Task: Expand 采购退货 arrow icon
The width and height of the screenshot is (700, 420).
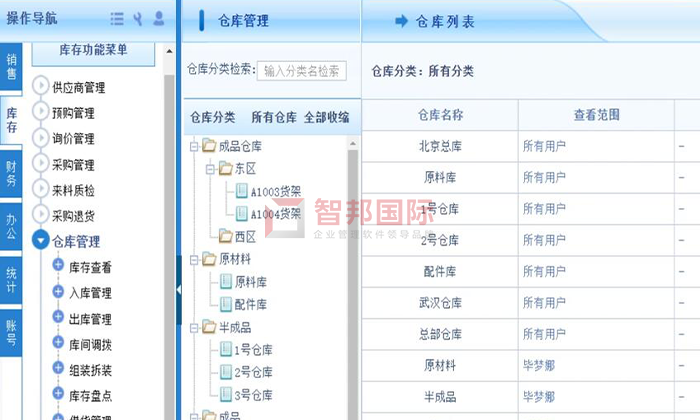Action: coord(41,214)
